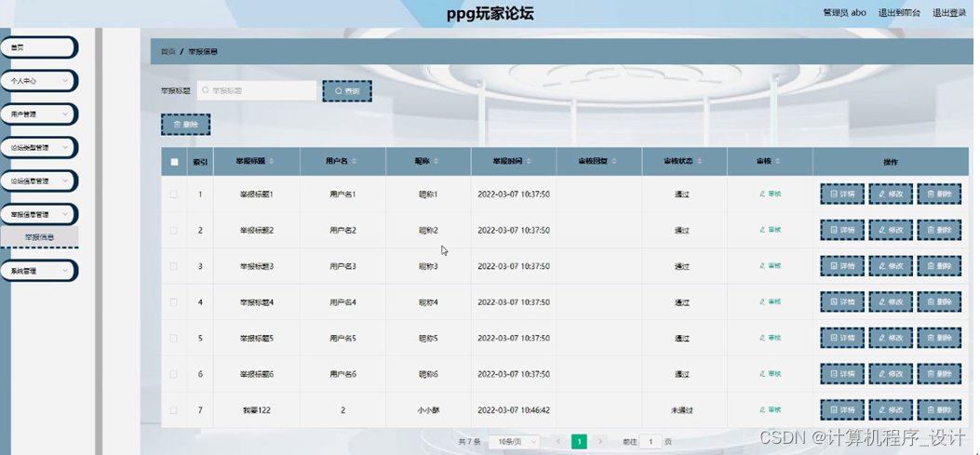The width and height of the screenshot is (980, 455).
Task: Click 修改 for row 举报标题6
Action: [891, 374]
